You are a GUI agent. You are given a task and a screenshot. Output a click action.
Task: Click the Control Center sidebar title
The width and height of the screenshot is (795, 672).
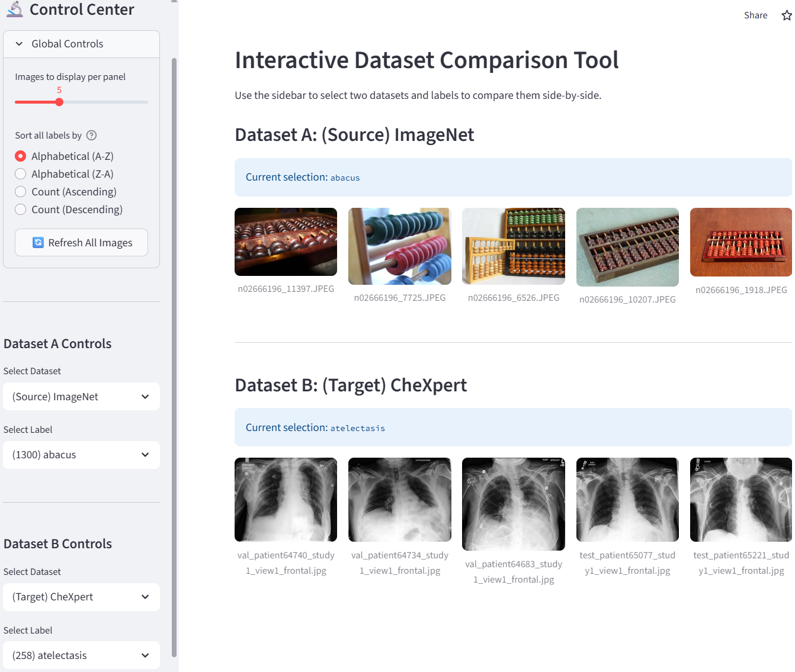click(x=82, y=9)
